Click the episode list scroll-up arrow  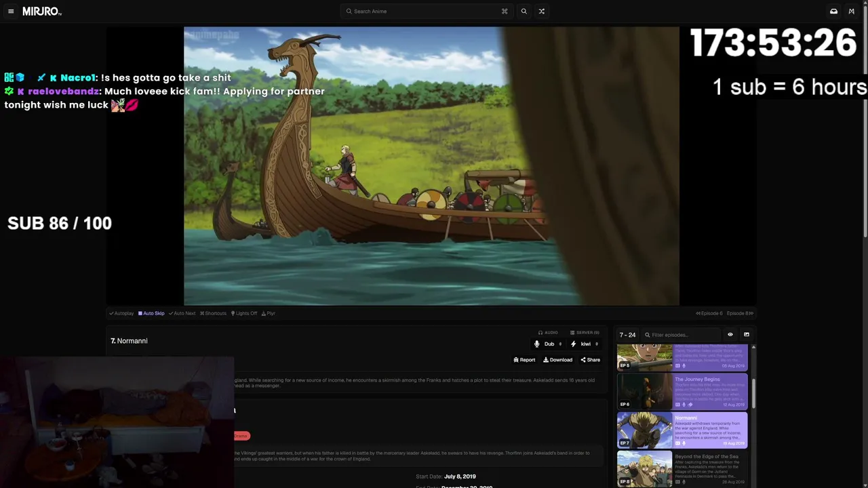pos(753,348)
